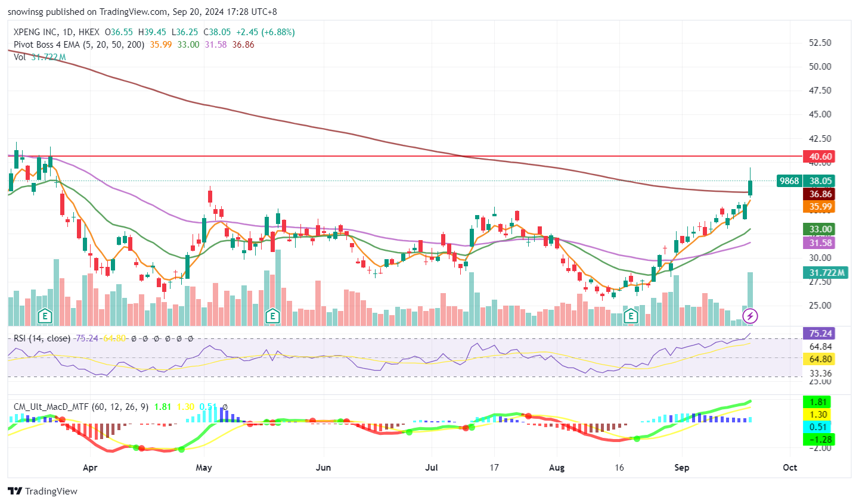Screen dimensions: 859x504
Task: Click the Vol indicator legend label
Action: coord(20,57)
